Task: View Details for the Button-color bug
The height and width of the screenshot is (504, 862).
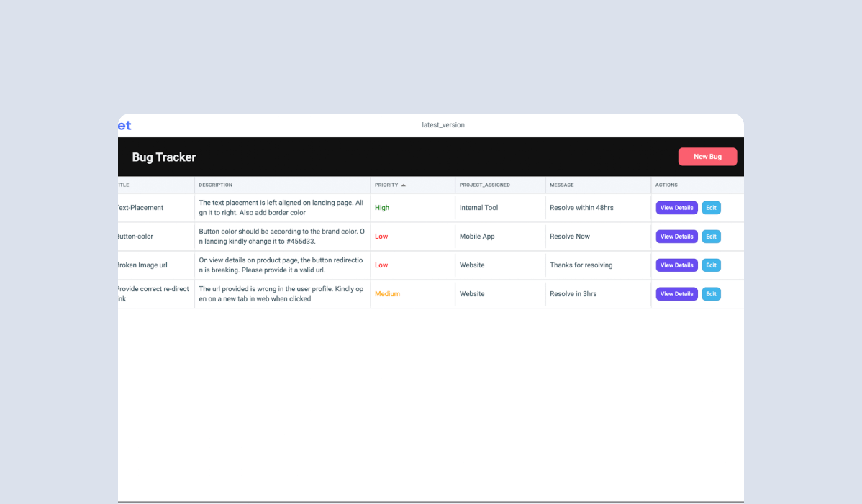Action: tap(676, 236)
